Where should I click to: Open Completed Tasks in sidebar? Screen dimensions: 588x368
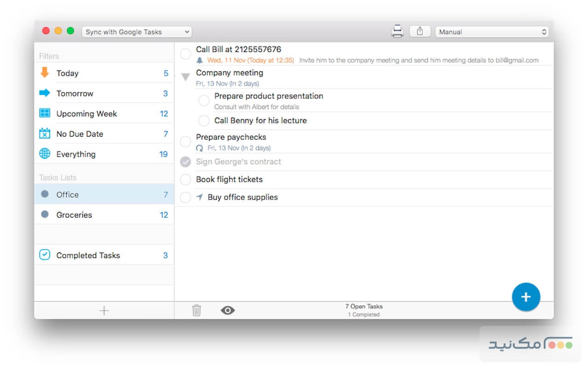(x=88, y=255)
